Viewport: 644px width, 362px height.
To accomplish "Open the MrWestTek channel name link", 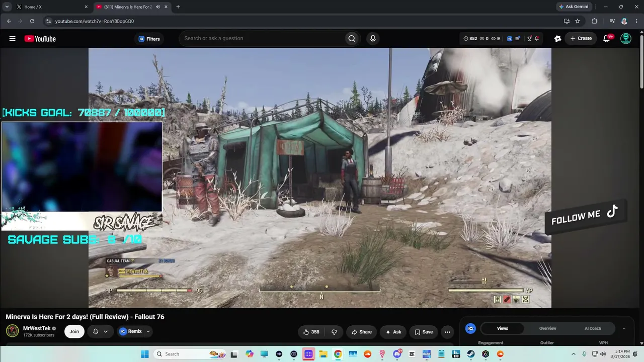I will (x=36, y=328).
